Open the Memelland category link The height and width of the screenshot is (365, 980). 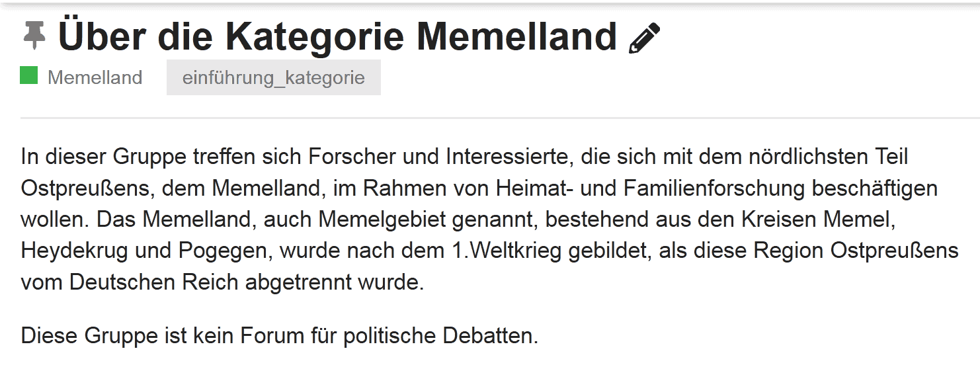click(x=95, y=77)
